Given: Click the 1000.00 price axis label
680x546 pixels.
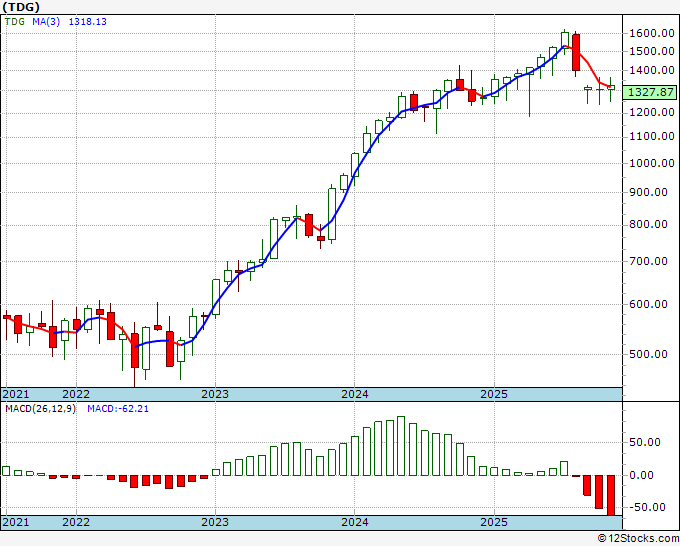Looking at the screenshot, I should click(x=651, y=163).
